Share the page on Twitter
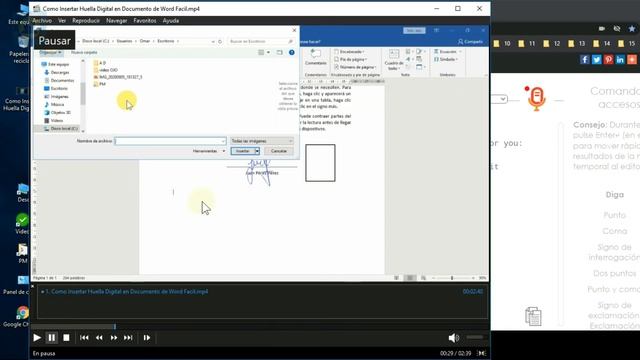The height and width of the screenshot is (360, 640). coord(596,60)
